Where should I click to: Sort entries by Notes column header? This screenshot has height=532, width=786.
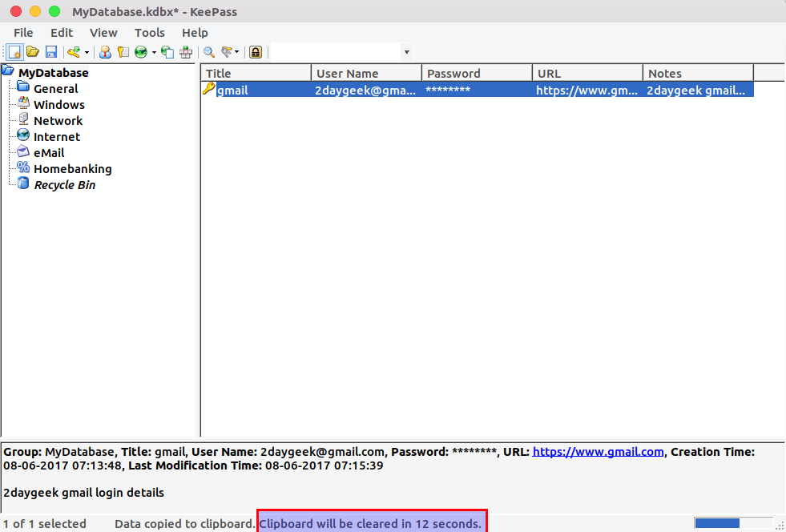699,73
